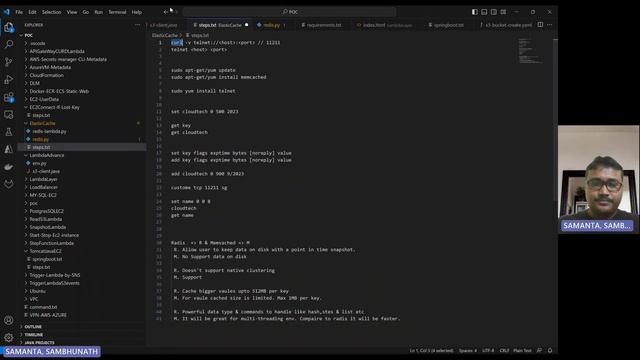Screen dimensions: 640x360
Task: Expand the JAVA PROJECTS section
Action: [39, 343]
